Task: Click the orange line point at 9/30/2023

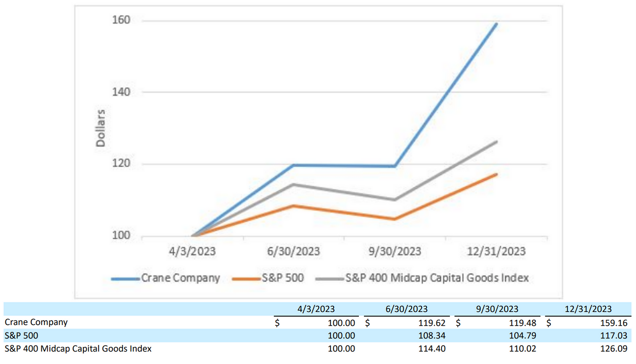Action: 395,219
